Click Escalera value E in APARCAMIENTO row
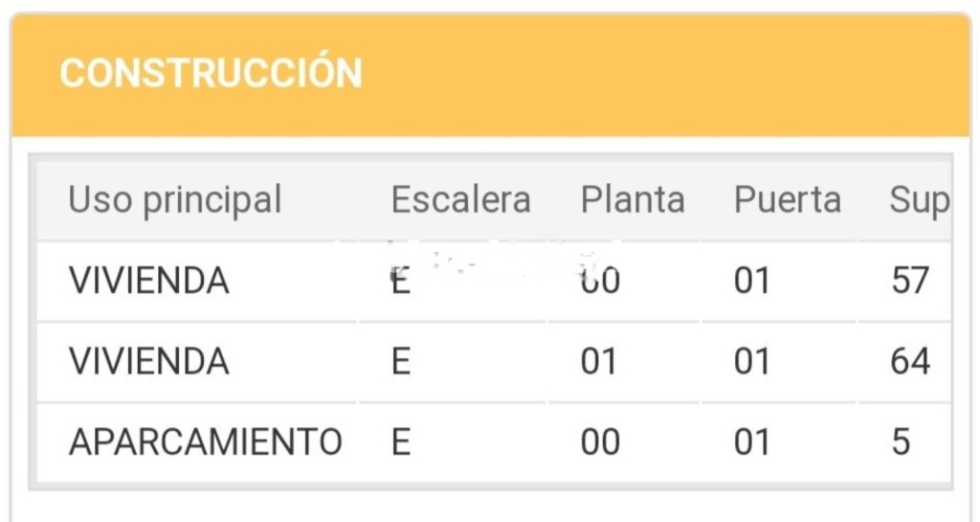This screenshot has width=980, height=522. tap(401, 442)
